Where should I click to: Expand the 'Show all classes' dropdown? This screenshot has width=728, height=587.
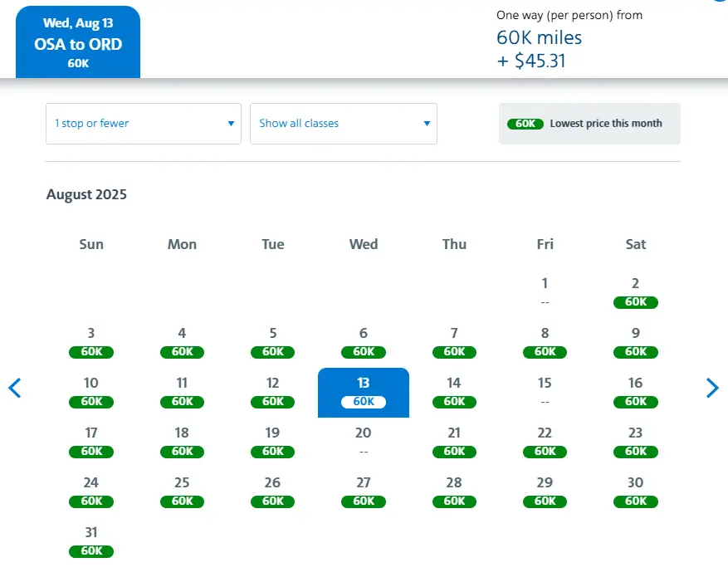[343, 124]
